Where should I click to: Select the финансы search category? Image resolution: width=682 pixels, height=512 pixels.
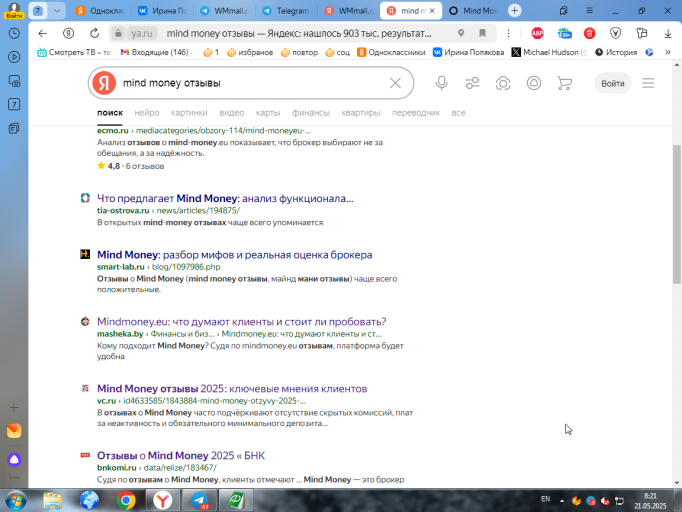(311, 113)
